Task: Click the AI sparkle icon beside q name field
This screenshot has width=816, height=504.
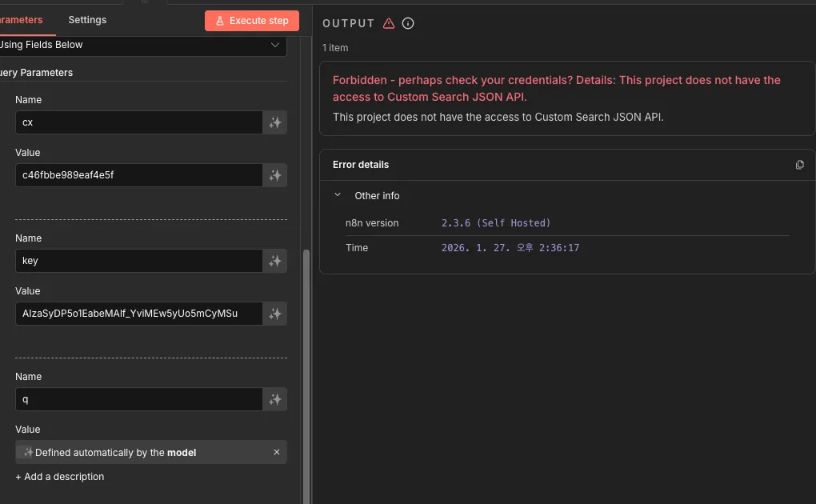Action: pyautogui.click(x=275, y=399)
